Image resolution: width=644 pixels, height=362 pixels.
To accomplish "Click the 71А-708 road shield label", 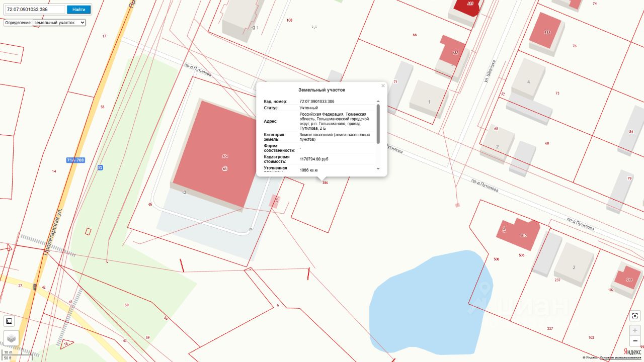I will point(75,160).
